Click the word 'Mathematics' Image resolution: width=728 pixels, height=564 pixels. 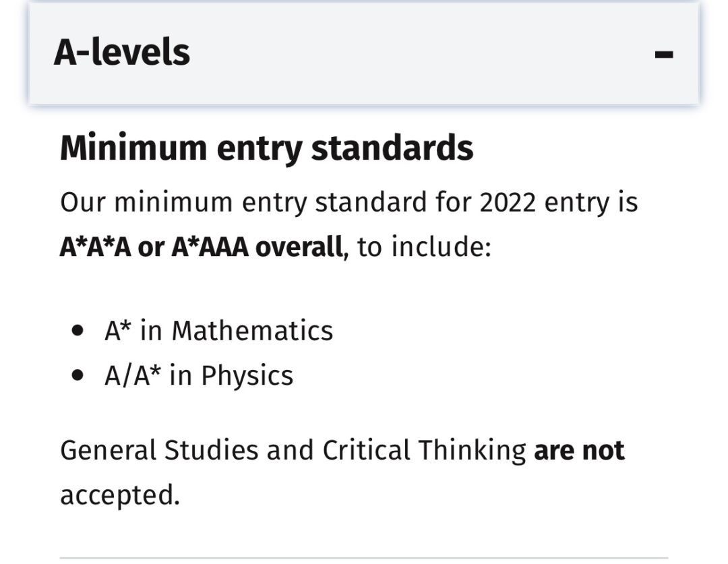252,331
